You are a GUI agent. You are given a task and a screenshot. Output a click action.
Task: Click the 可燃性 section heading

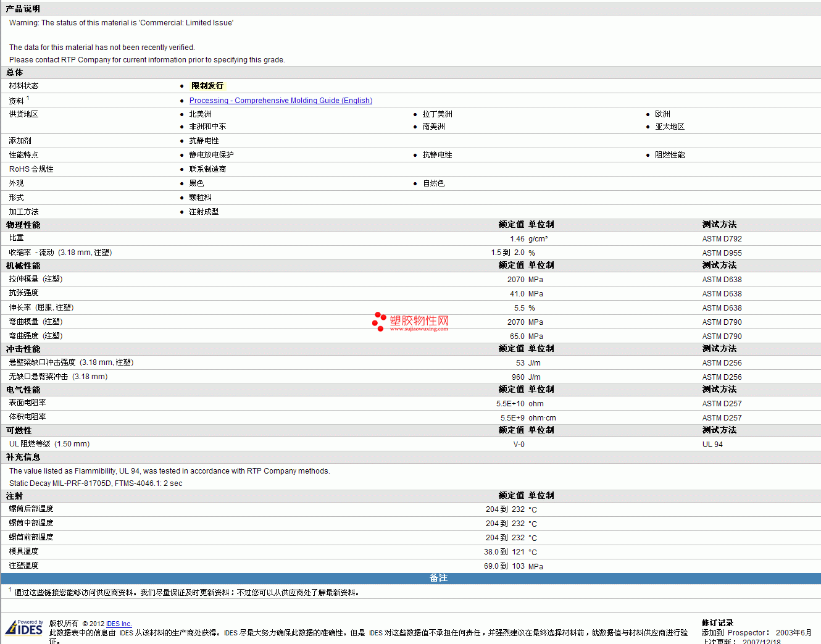19,430
